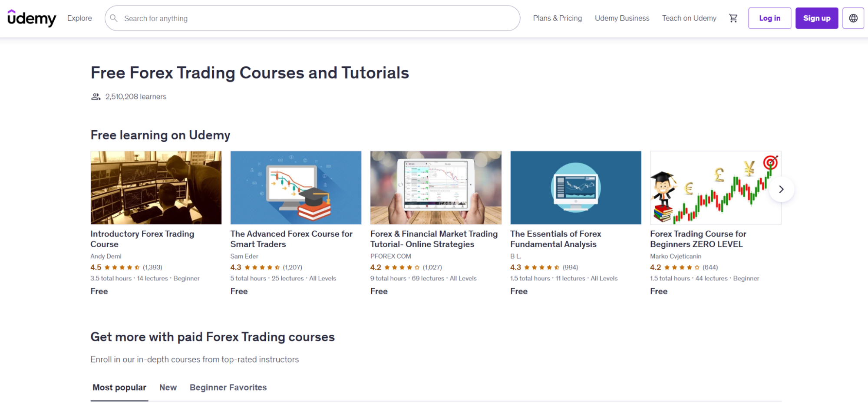Click Free price under Andy Demi course
This screenshot has height=405, width=868.
coord(99,291)
